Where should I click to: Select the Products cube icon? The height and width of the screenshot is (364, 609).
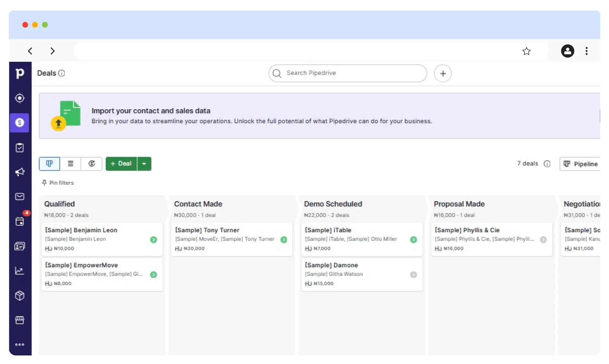(x=20, y=296)
